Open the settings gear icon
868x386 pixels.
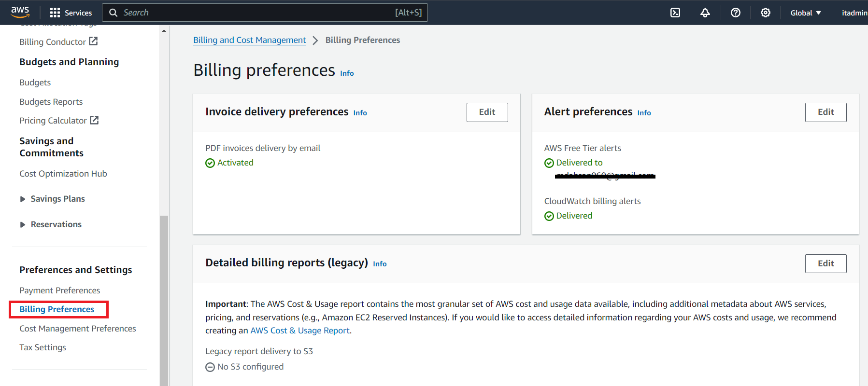(x=766, y=13)
